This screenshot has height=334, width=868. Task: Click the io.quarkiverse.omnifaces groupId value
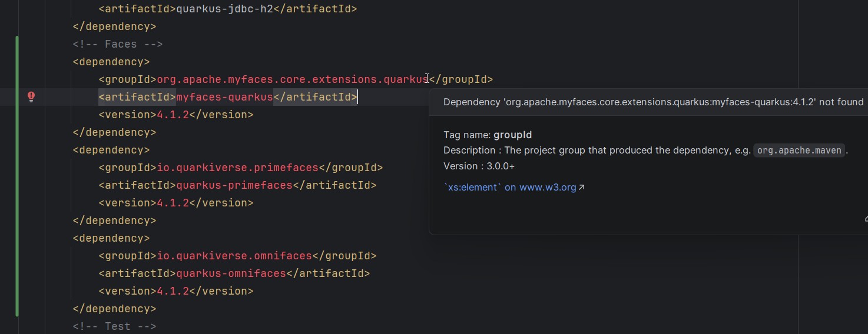234,256
